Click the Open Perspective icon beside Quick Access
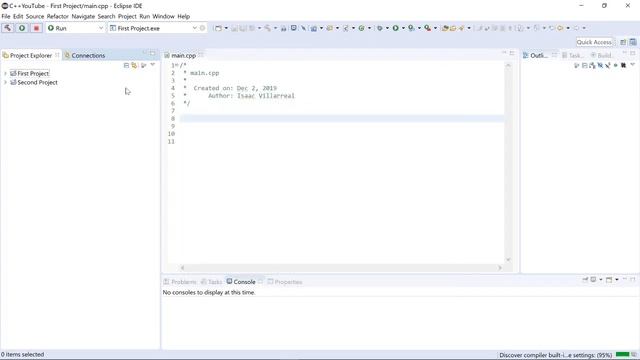 (x=623, y=42)
